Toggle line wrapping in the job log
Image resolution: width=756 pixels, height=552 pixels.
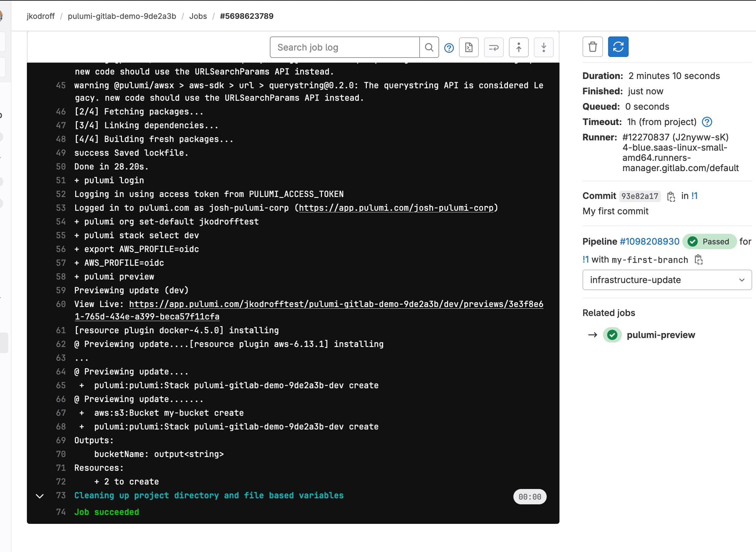pyautogui.click(x=494, y=47)
